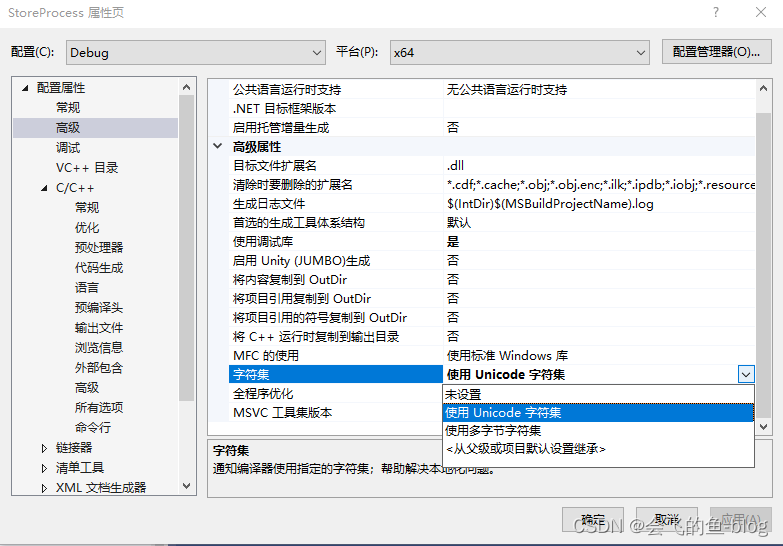Select 调试 in the tree
Image resolution: width=783 pixels, height=546 pixels.
[x=68, y=148]
